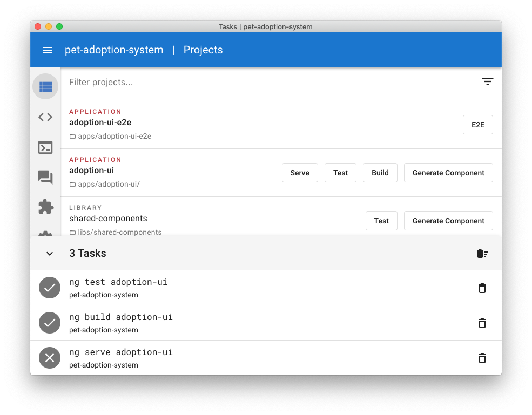Delete the ng build adoption-ui task

[x=482, y=323]
